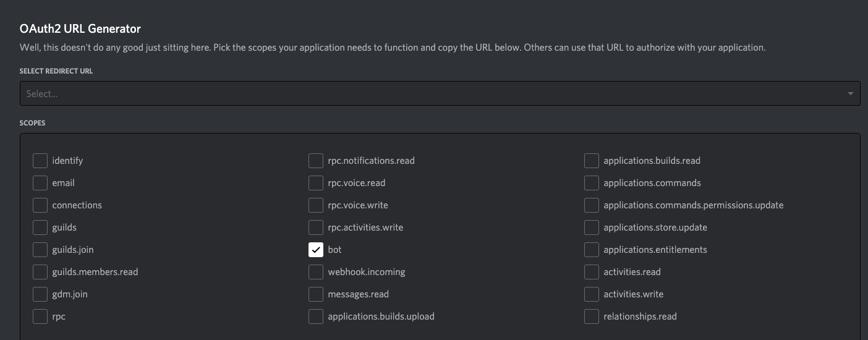Tick the messages.read checkbox
The width and height of the screenshot is (868, 340).
[316, 294]
